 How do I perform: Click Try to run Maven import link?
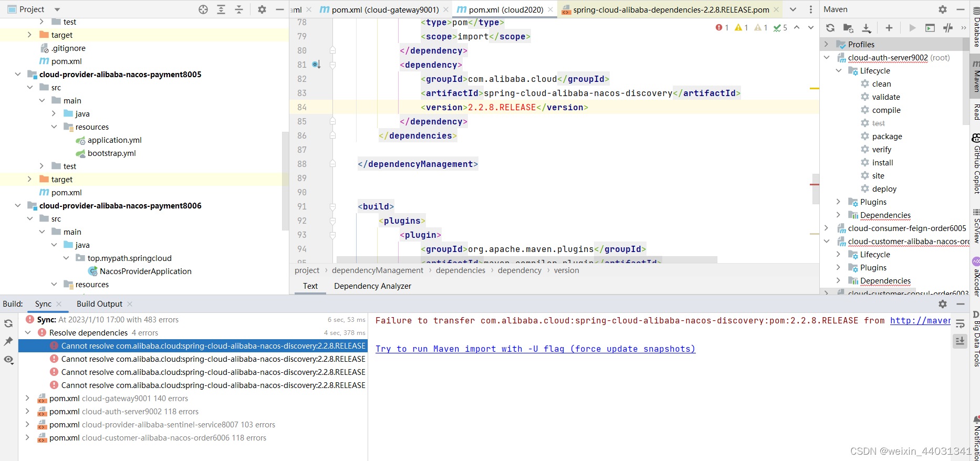point(535,349)
